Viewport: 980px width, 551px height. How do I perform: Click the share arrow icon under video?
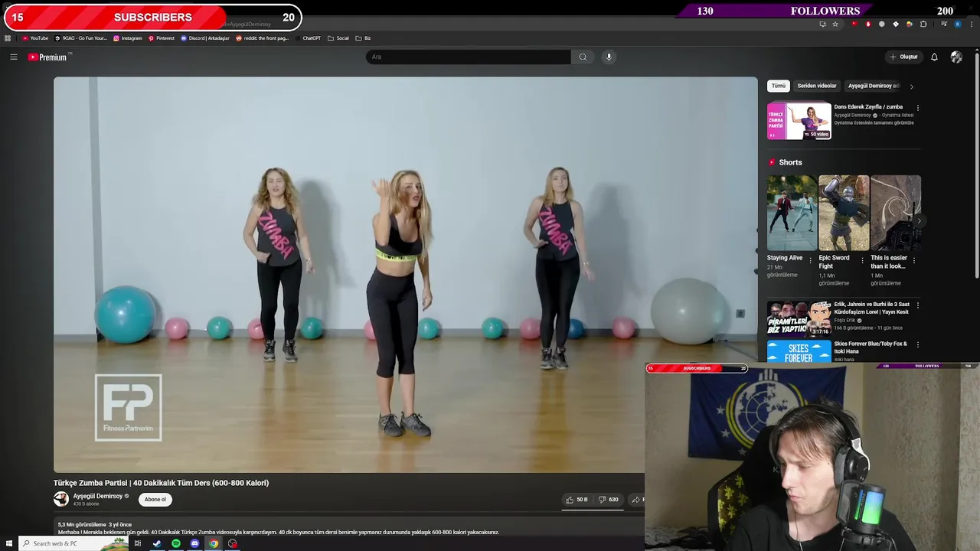click(635, 500)
